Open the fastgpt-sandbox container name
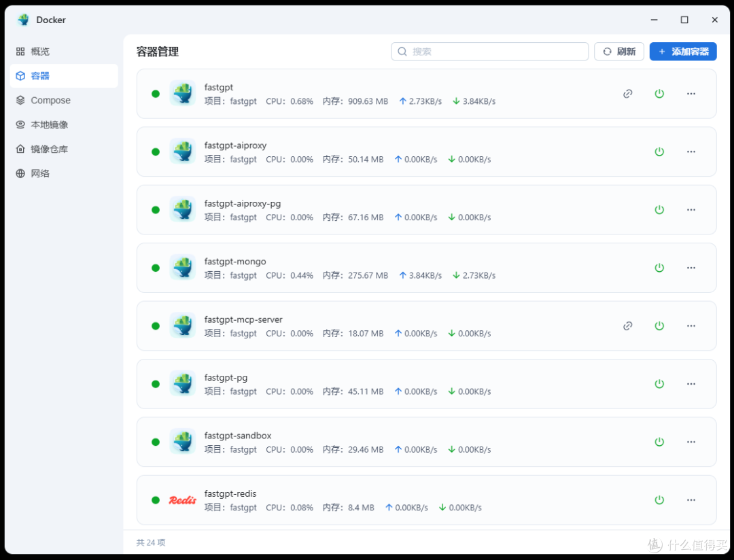Image resolution: width=734 pixels, height=560 pixels. [238, 436]
